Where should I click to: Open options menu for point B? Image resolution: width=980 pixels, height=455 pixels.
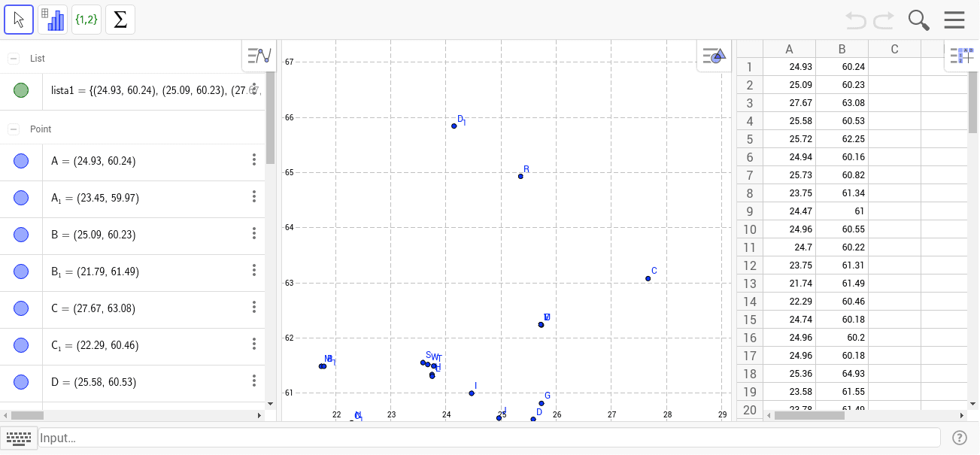(x=254, y=233)
